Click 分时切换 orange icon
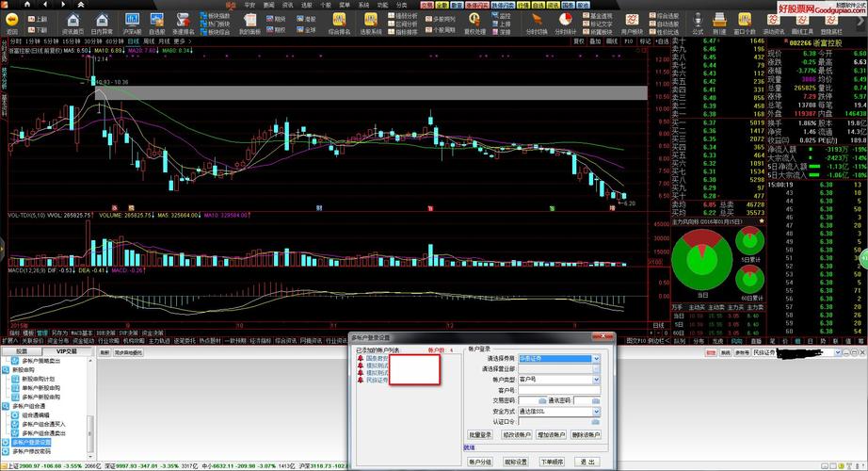 click(x=536, y=21)
